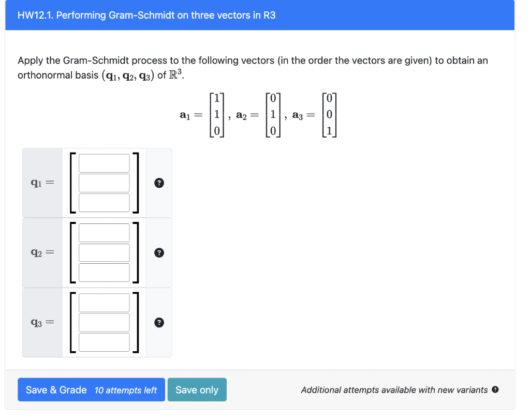Click the second entry field of vector q2
This screenshot has height=420, width=530.
point(104,252)
